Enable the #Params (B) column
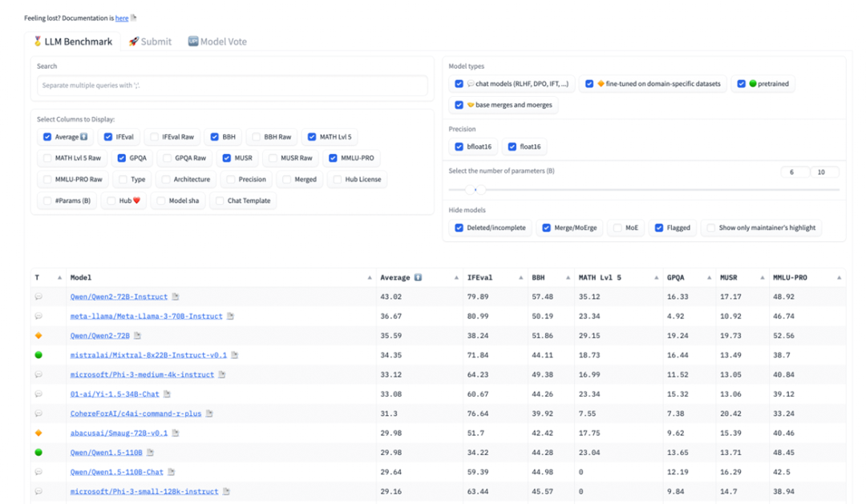This screenshot has width=866, height=504. pos(47,201)
